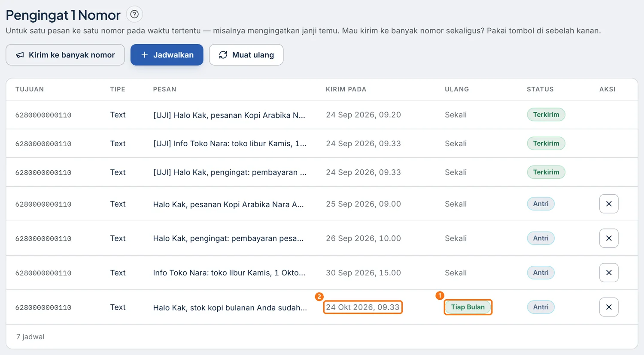Open message 'Halo Kak, stok kopi bulanan Anda sudah...'
This screenshot has height=355, width=644.
click(230, 307)
